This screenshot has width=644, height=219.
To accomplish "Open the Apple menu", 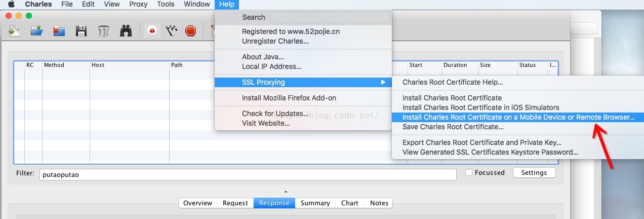I will (x=11, y=5).
